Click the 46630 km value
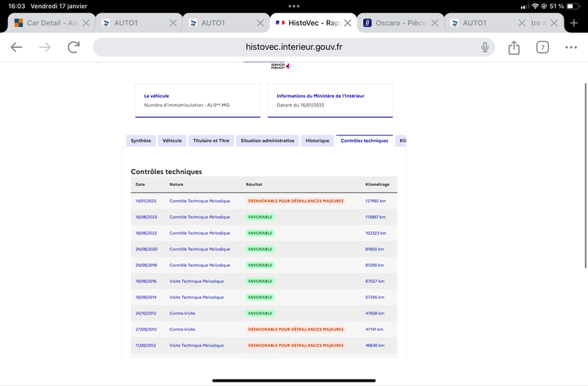 point(375,346)
